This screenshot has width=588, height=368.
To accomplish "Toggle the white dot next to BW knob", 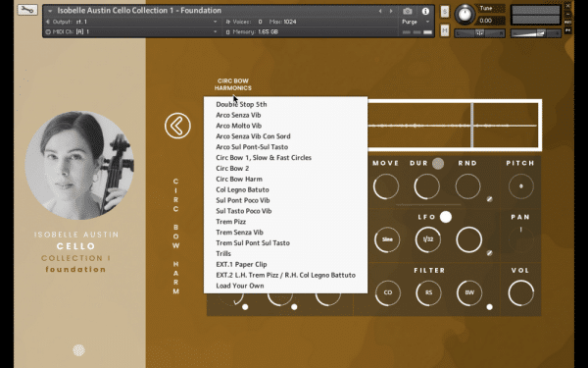I will pos(489,307).
